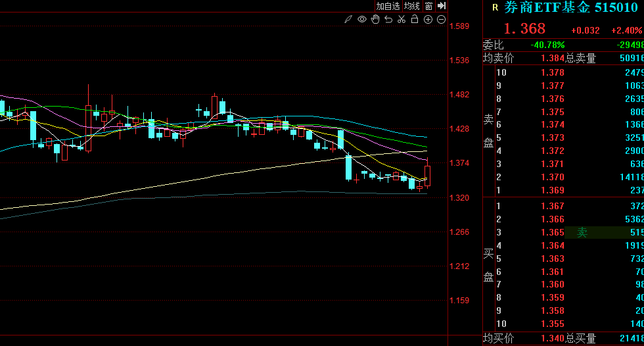644x346 pixels.
Task: Toggle the eye visibility icon
Action: (x=362, y=20)
